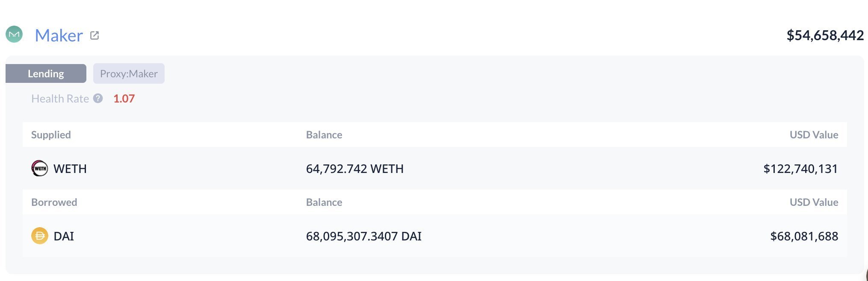
Task: Click the WETH token icon
Action: pyautogui.click(x=40, y=169)
